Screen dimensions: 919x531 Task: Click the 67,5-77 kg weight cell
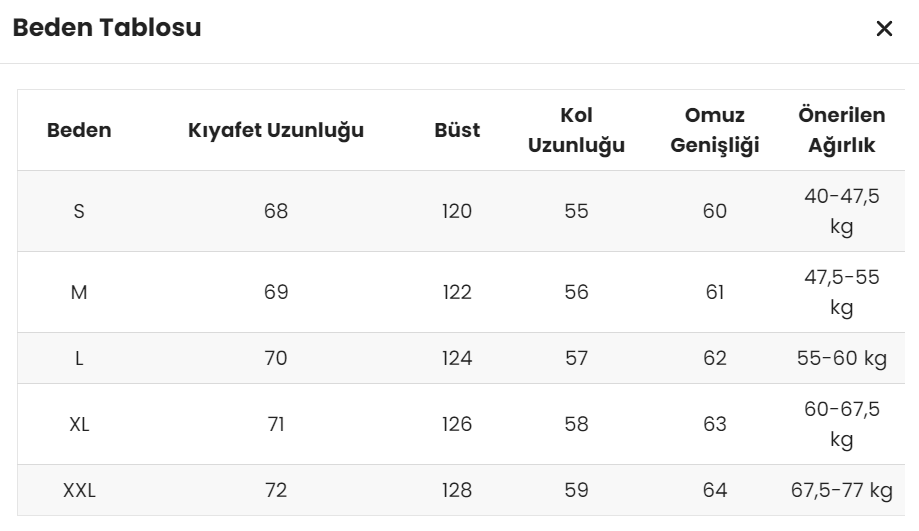(842, 490)
